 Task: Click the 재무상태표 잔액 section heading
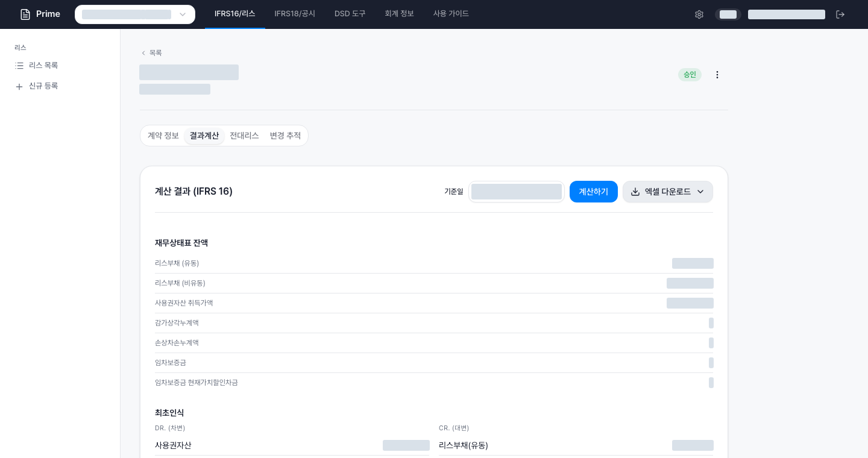181,243
